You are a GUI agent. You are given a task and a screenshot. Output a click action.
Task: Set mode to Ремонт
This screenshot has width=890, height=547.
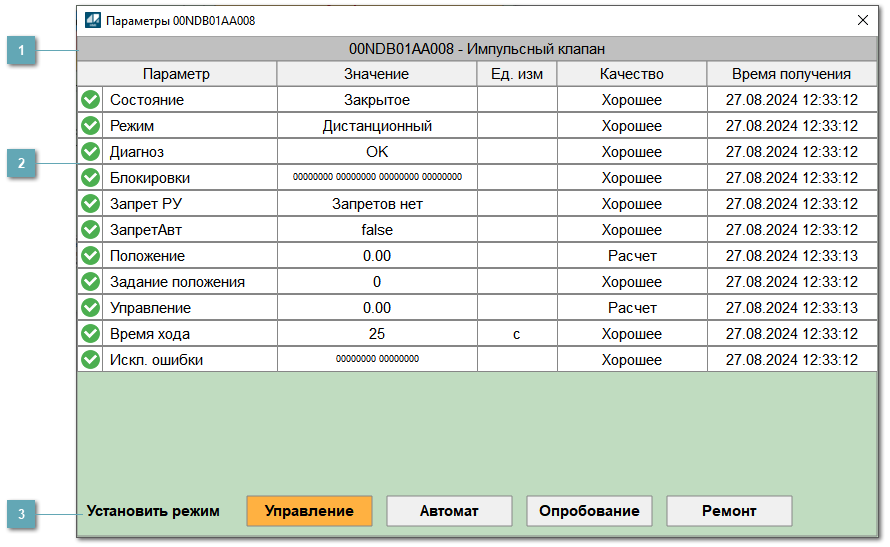click(x=729, y=511)
